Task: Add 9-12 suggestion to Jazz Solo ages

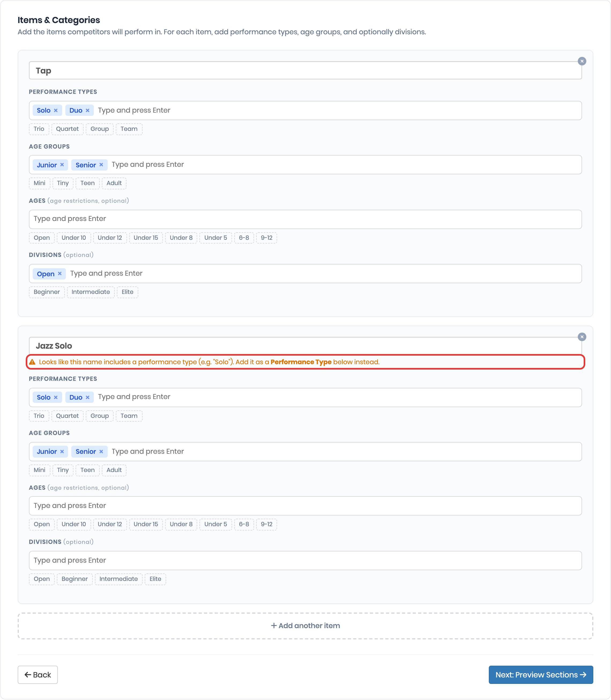Action: pyautogui.click(x=267, y=525)
